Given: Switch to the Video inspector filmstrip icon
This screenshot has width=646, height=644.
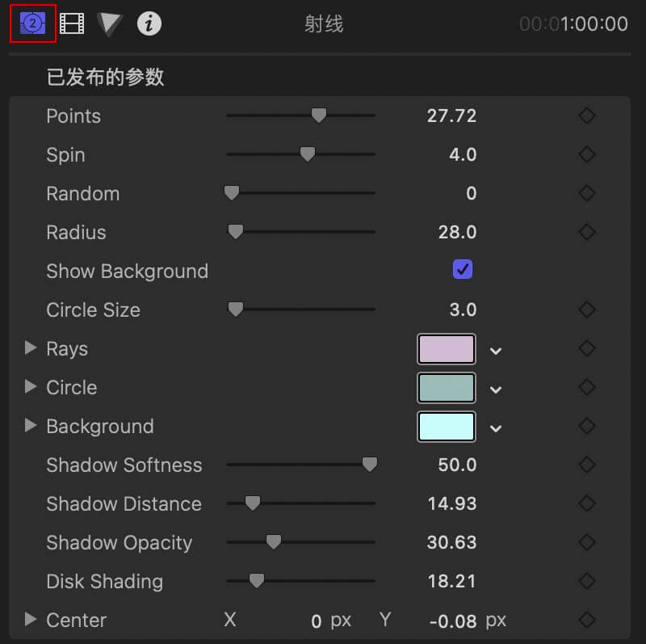Looking at the screenshot, I should (x=72, y=24).
